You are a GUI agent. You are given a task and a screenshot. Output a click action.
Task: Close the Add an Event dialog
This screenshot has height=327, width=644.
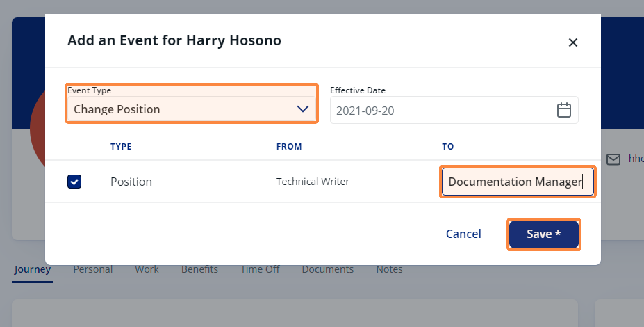coord(573,42)
